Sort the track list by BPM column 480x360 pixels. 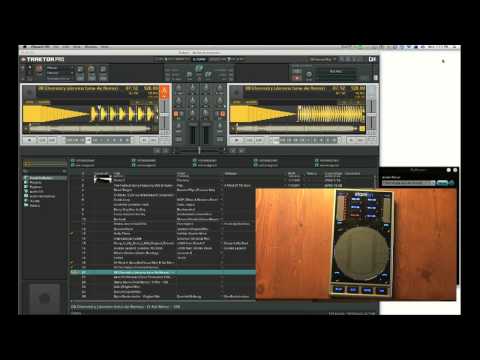(x=291, y=174)
